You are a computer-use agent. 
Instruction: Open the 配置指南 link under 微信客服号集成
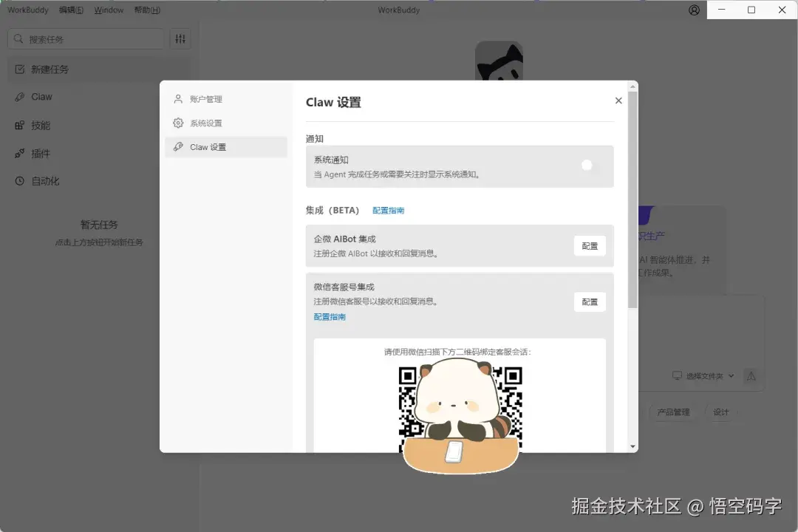[x=329, y=316]
